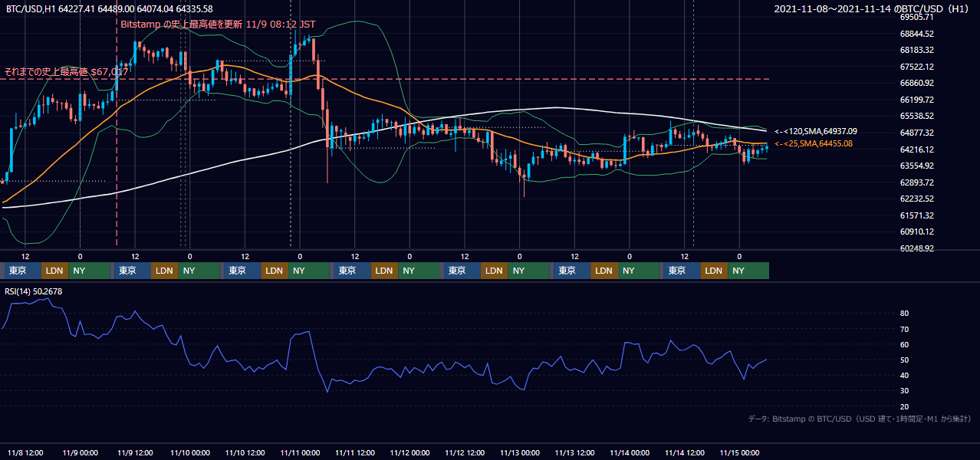This screenshot has width=980, height=460.
Task: Click the 11/8 12:00 time axis label
Action: coord(25,452)
